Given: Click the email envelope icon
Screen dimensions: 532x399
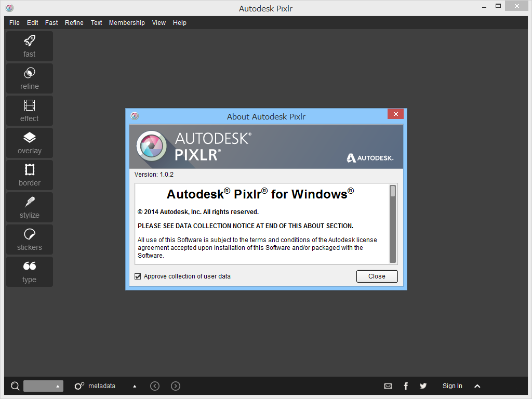Looking at the screenshot, I should 388,386.
